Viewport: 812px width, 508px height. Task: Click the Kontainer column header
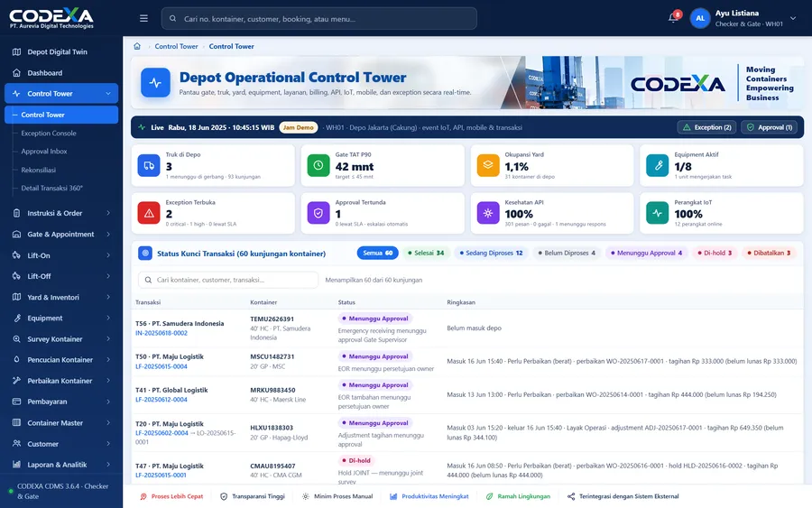pyautogui.click(x=263, y=302)
